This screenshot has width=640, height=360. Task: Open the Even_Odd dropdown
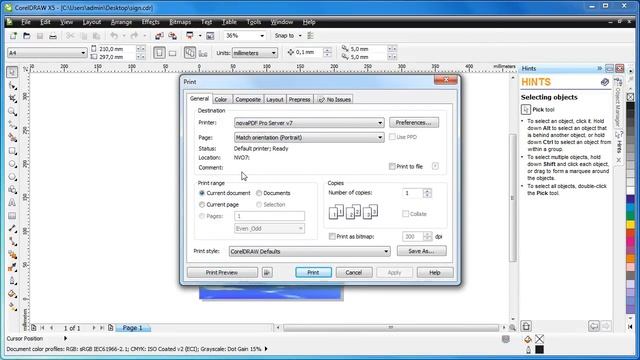pyautogui.click(x=269, y=229)
